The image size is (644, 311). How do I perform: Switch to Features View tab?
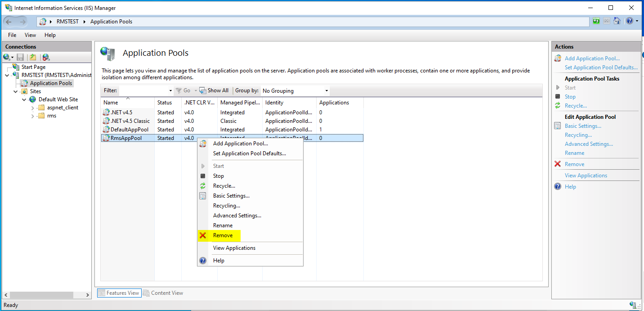coord(119,293)
